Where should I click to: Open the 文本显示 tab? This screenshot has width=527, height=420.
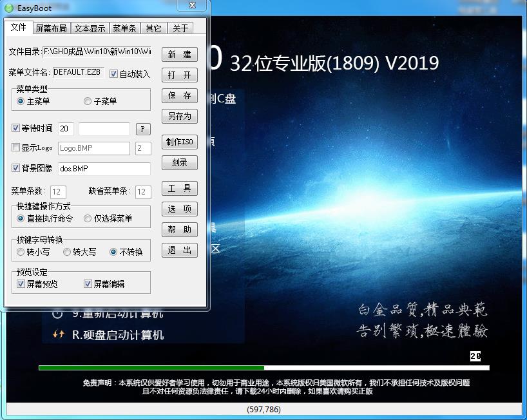click(x=90, y=28)
